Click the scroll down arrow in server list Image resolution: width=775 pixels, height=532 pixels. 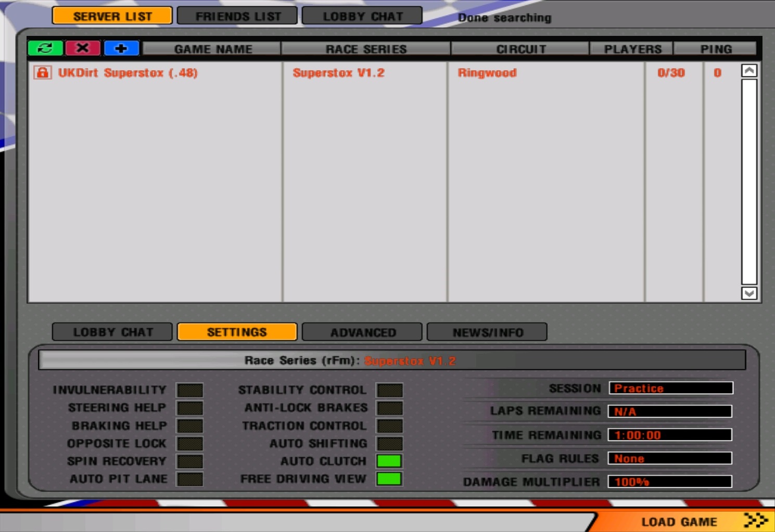coord(749,293)
